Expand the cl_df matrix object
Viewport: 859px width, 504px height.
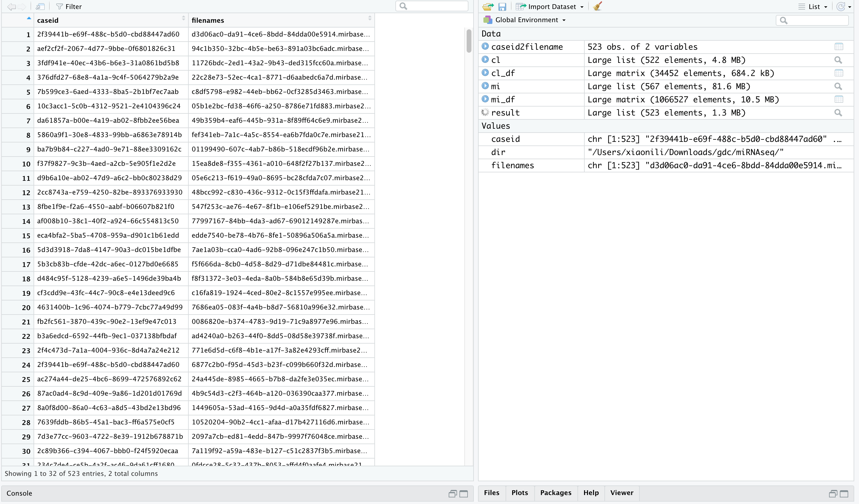tap(485, 72)
